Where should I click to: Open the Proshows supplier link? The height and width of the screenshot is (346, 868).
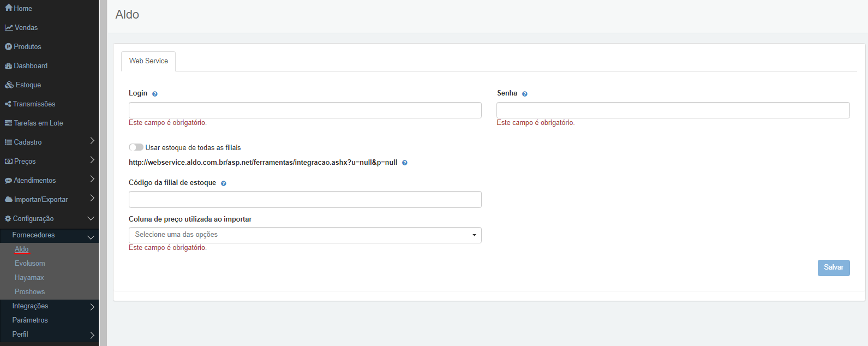point(30,292)
